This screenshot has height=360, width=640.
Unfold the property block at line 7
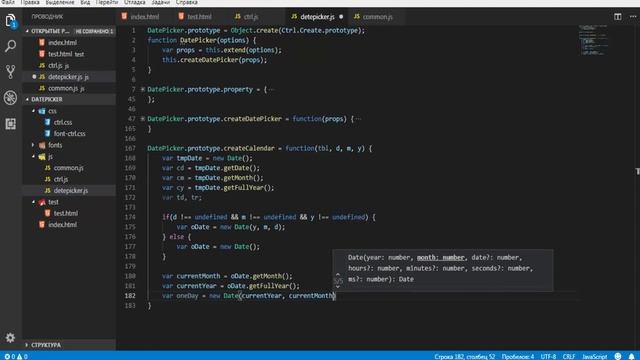pyautogui.click(x=142, y=89)
